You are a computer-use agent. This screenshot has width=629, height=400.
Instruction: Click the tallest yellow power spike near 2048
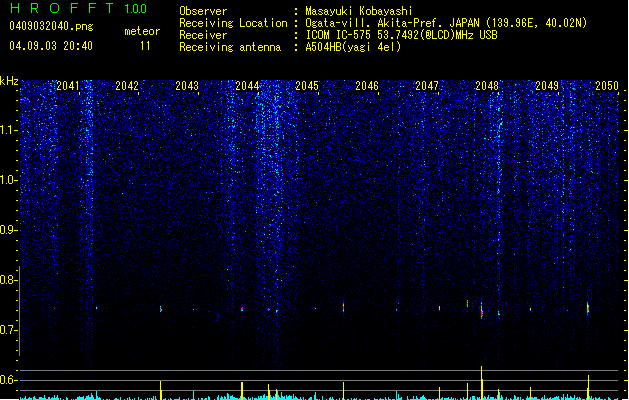(x=482, y=383)
